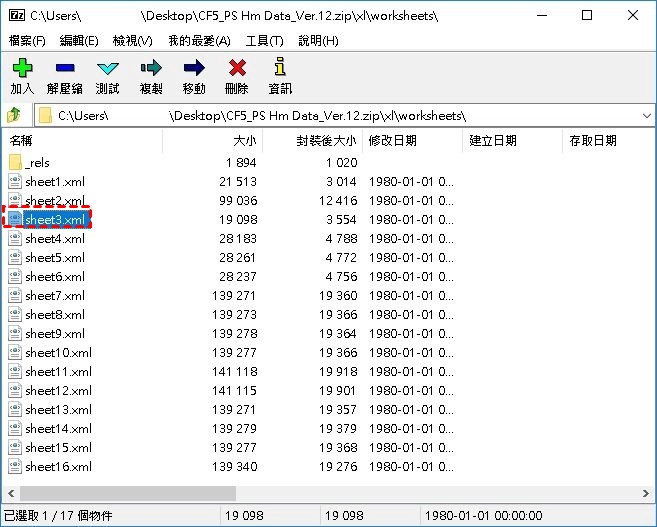This screenshot has width=657, height=527.
Task: Click the Delete (刪除) red X icon
Action: (237, 67)
